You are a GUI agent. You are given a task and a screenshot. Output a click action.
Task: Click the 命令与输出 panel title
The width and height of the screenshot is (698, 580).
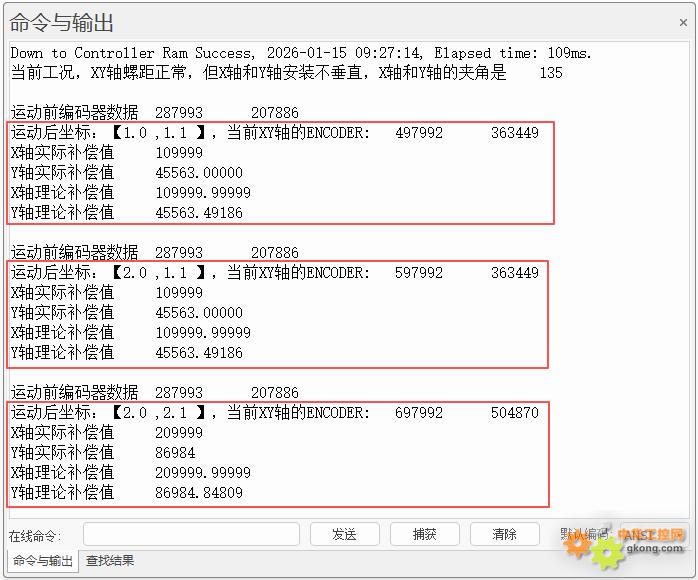coord(62,23)
